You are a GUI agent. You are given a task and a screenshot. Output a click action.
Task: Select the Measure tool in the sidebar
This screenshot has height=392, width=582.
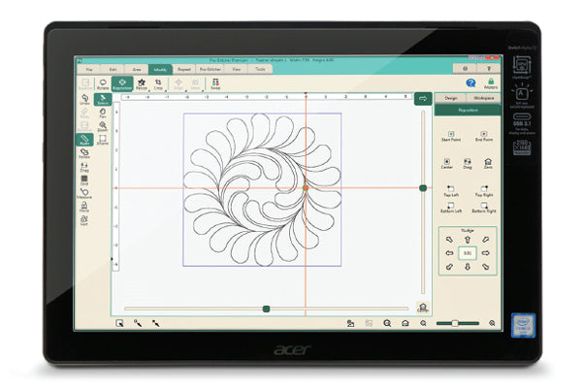coord(84,194)
